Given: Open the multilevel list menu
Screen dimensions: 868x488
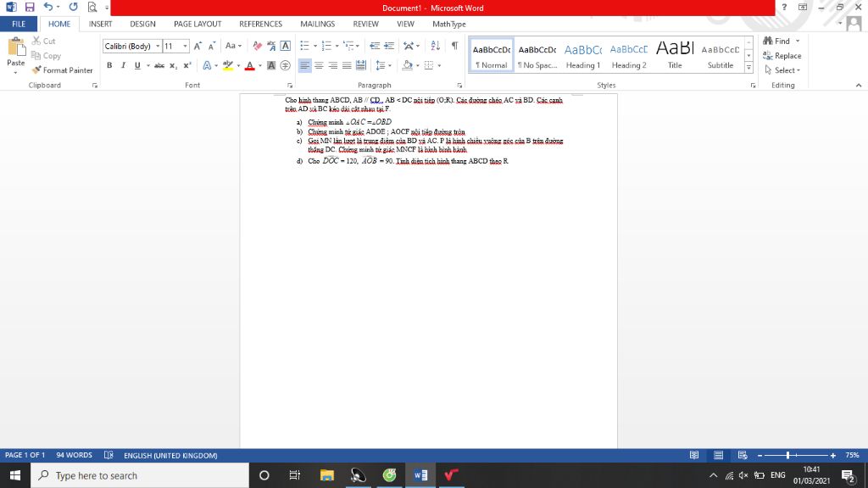Looking at the screenshot, I should tap(350, 46).
